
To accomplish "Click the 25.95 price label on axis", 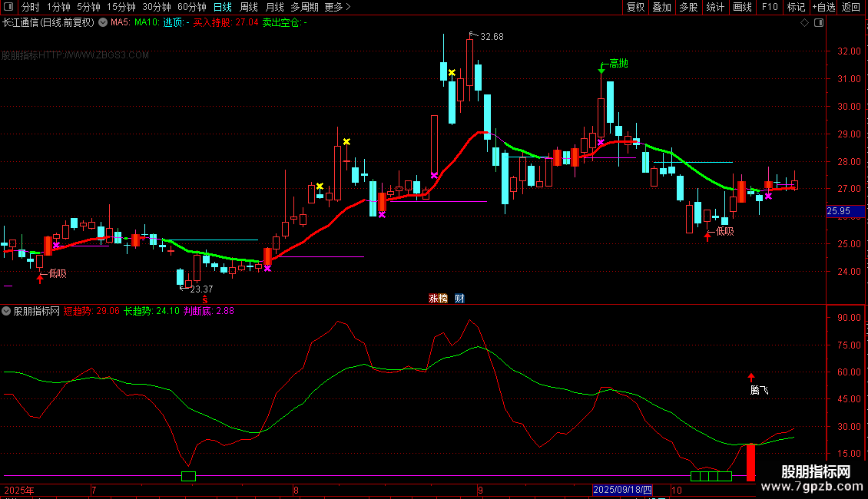I will (x=837, y=211).
